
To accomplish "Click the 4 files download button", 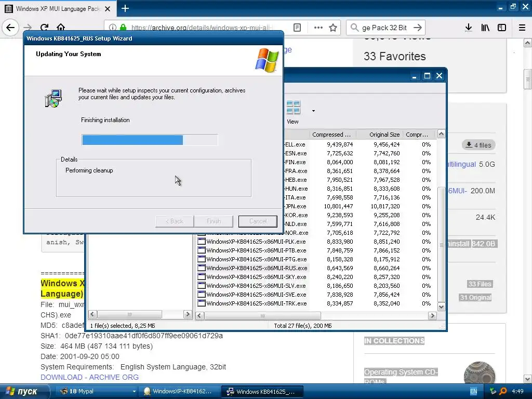I will (478, 145).
